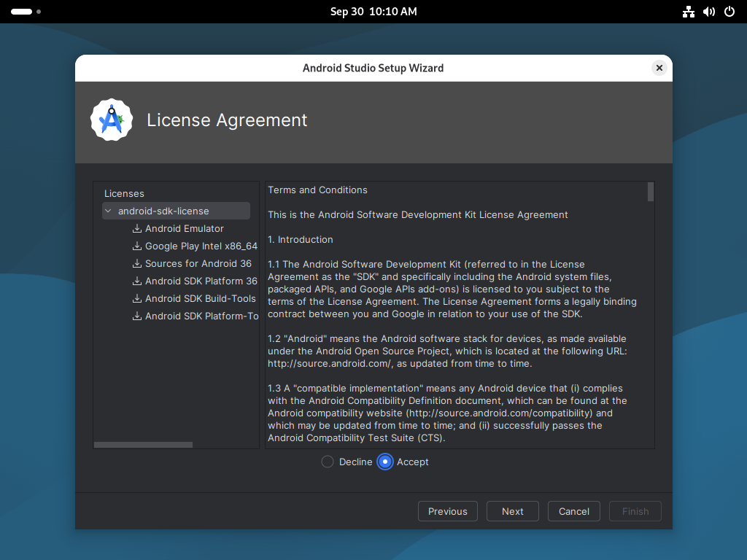Select Sources for Android 36 entry
The height and width of the screenshot is (560, 747).
198,264
